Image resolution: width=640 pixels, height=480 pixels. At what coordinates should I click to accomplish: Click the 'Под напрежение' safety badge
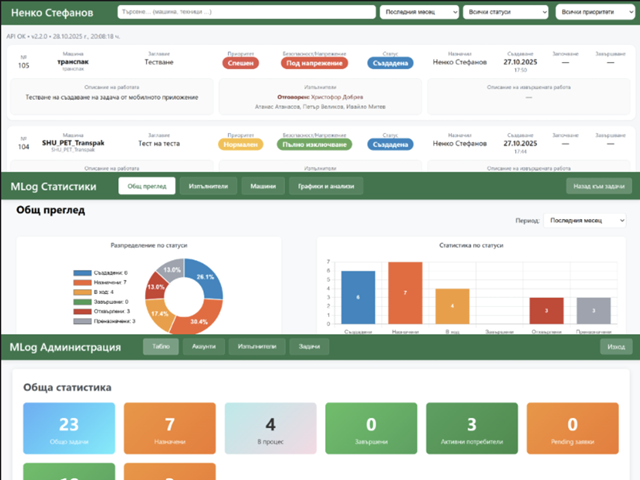tap(314, 63)
